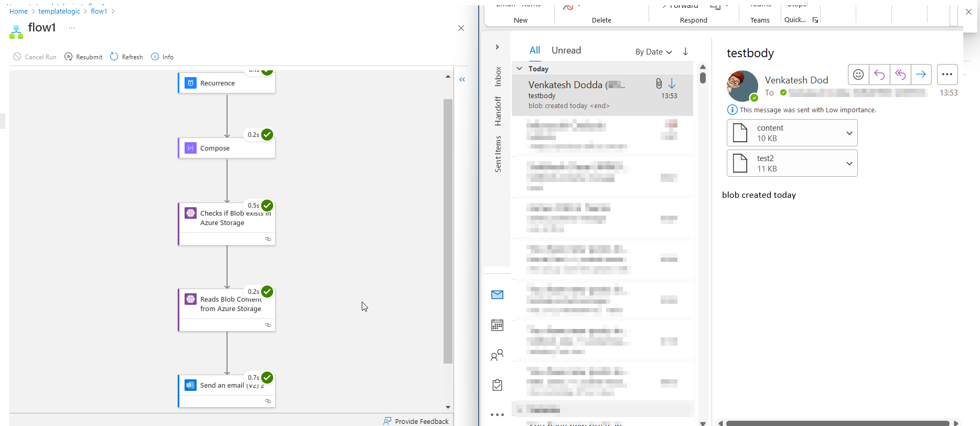
Task: Open the Compose action step
Action: [227, 148]
